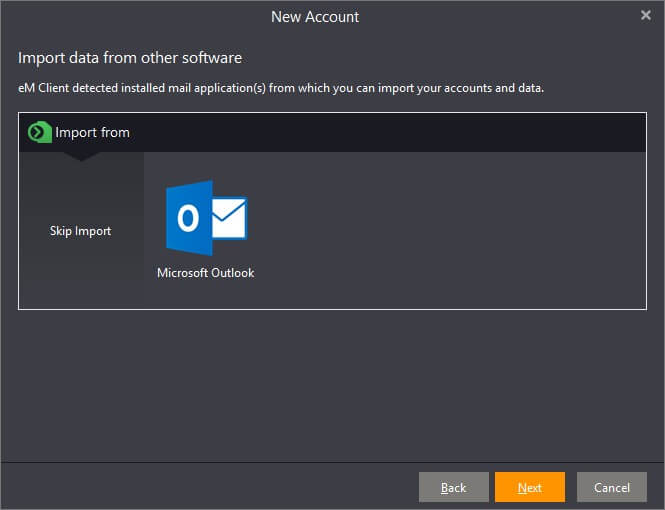Click the Microsoft Outlook label
Image resolution: width=665 pixels, height=510 pixels.
(206, 273)
